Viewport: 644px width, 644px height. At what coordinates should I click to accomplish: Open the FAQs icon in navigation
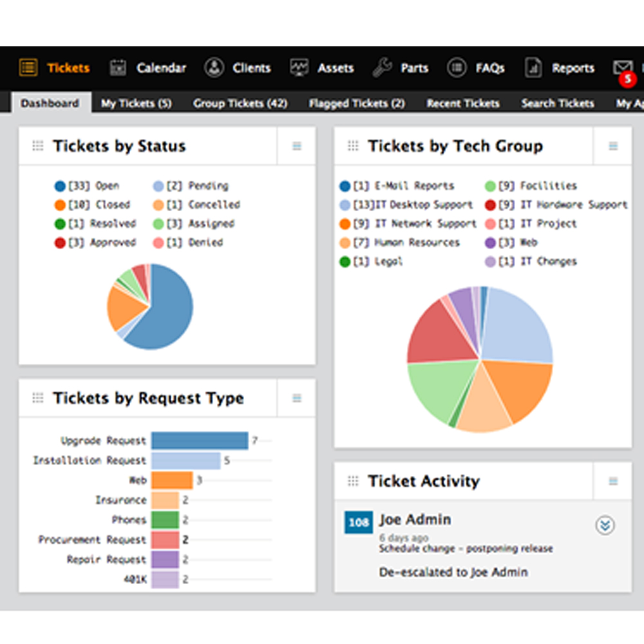(x=457, y=68)
